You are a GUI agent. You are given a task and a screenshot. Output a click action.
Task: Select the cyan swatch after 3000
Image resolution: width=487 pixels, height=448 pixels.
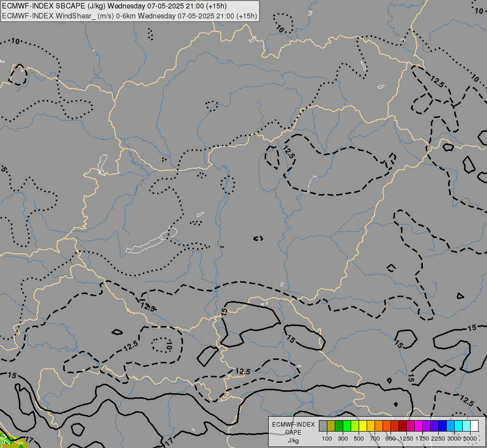(459, 426)
